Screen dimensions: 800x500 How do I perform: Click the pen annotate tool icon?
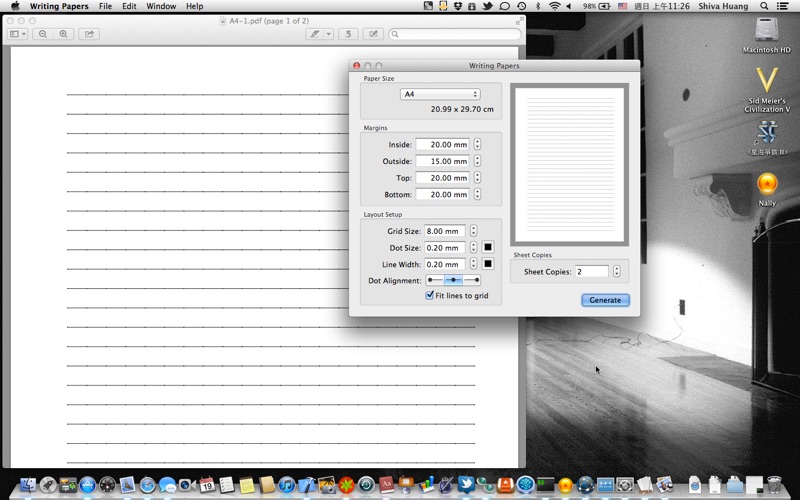(315, 34)
